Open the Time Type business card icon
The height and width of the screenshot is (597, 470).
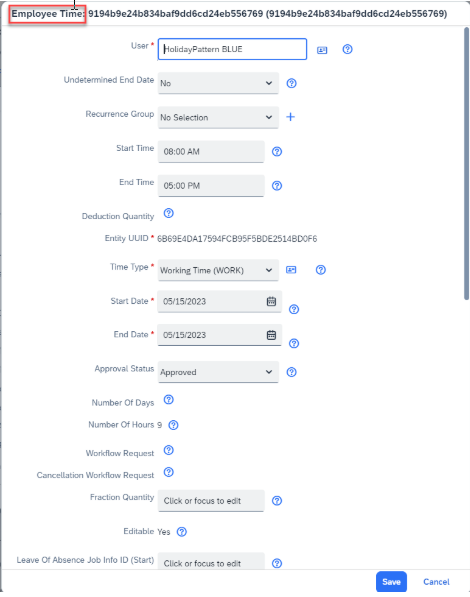pos(291,270)
